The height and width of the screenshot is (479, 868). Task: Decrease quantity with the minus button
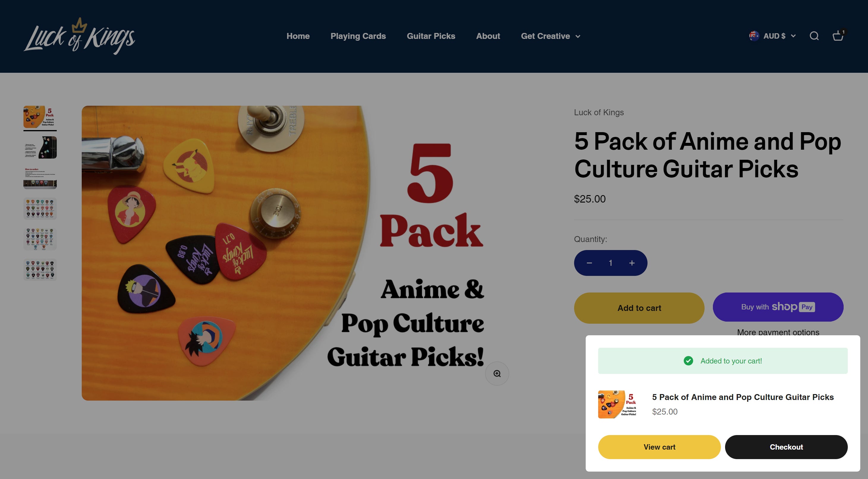589,263
